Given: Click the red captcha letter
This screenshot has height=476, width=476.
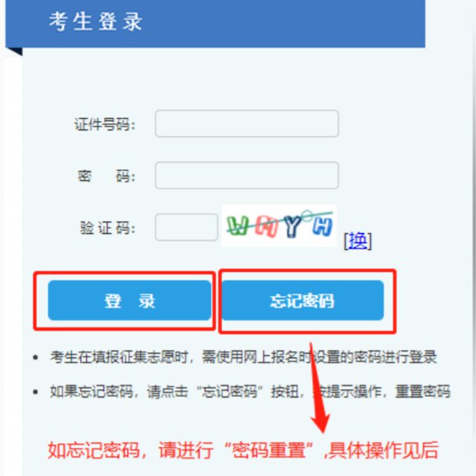Looking at the screenshot, I should coord(266,226).
